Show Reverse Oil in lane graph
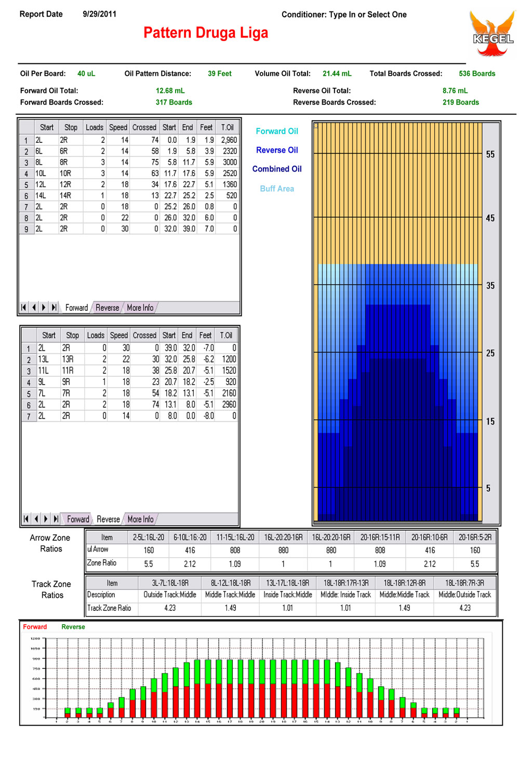Screen dimensions: 532x764 [277, 150]
